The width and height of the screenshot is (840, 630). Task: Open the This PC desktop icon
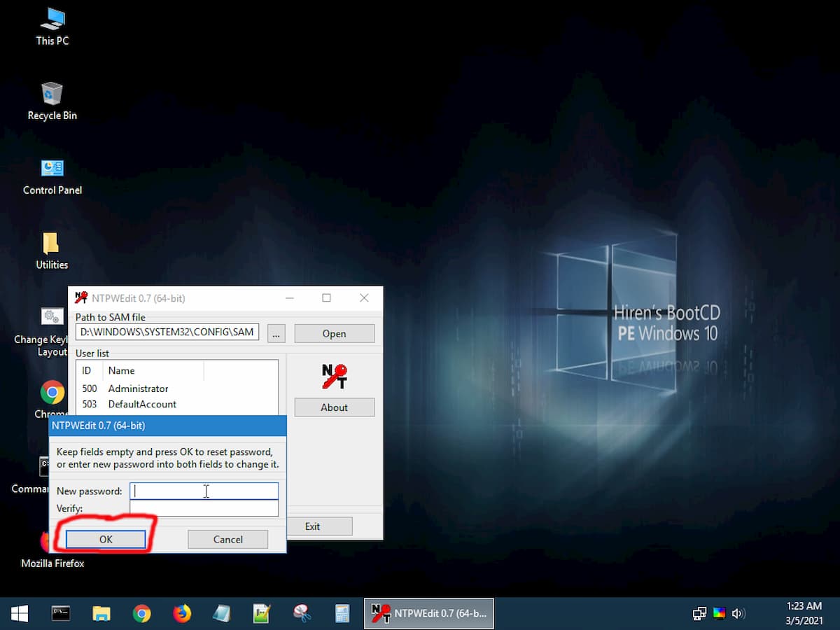pyautogui.click(x=52, y=27)
